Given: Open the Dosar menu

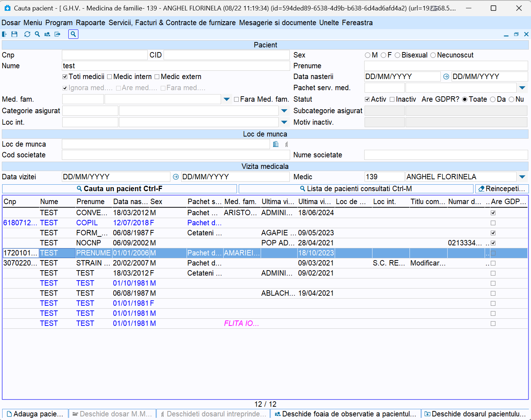Looking at the screenshot, I should [x=11, y=23].
